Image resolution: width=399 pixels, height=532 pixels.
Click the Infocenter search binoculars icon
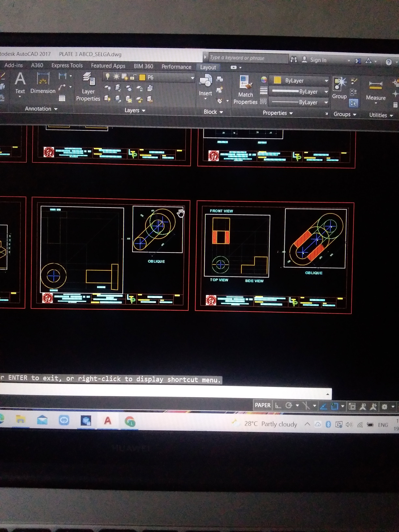(x=294, y=59)
